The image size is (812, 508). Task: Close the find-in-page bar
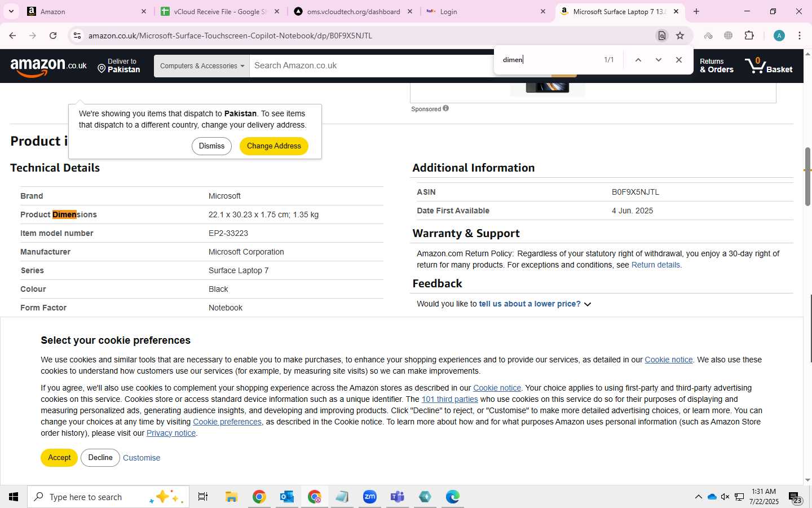coord(678,60)
